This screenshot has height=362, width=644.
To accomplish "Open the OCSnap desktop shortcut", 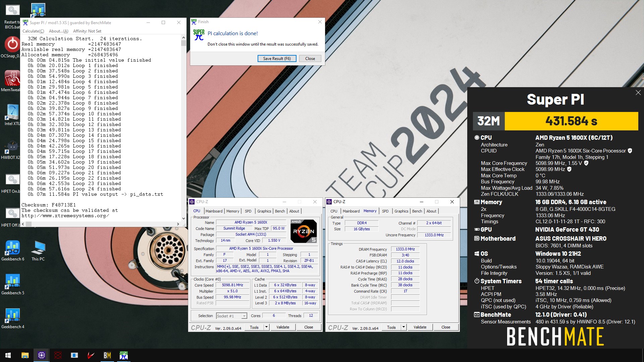I will (11, 48).
